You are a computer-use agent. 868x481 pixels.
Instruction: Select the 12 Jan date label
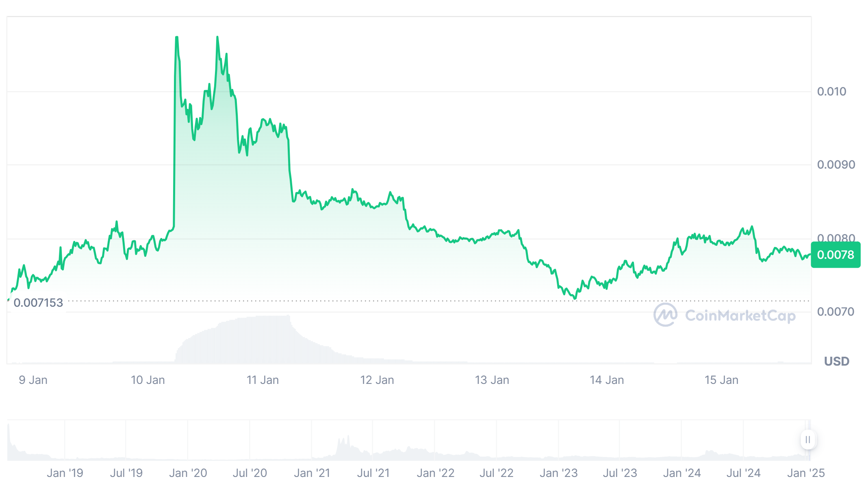click(x=377, y=380)
